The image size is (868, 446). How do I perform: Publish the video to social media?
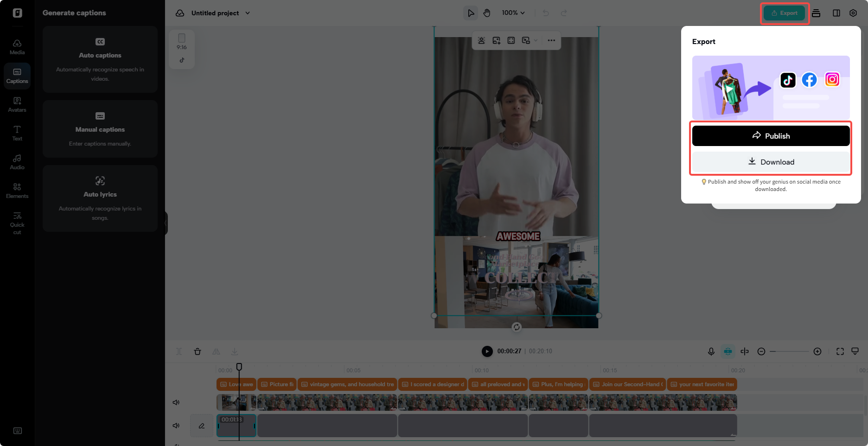[771, 135]
